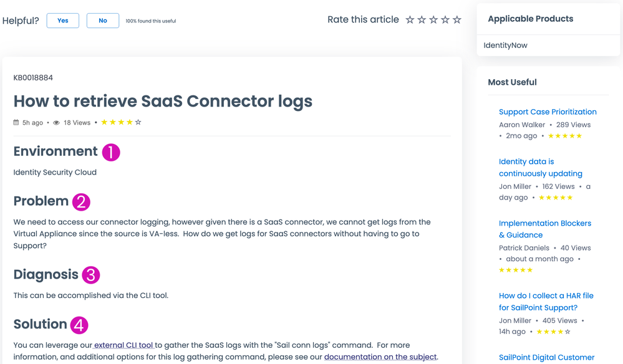Image resolution: width=623 pixels, height=364 pixels.
Task: Select the fifth rating star
Action: coord(457,20)
